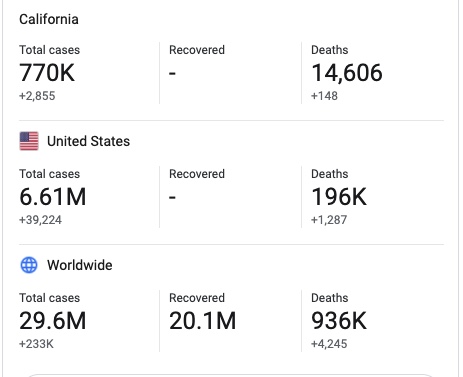The image size is (463, 377).
Task: Click California total cases 770K
Action: pos(47,73)
